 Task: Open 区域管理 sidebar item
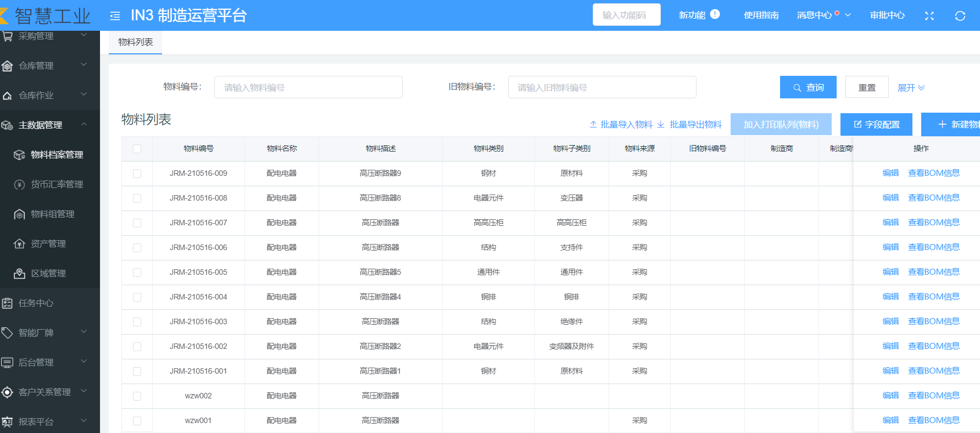click(48, 273)
